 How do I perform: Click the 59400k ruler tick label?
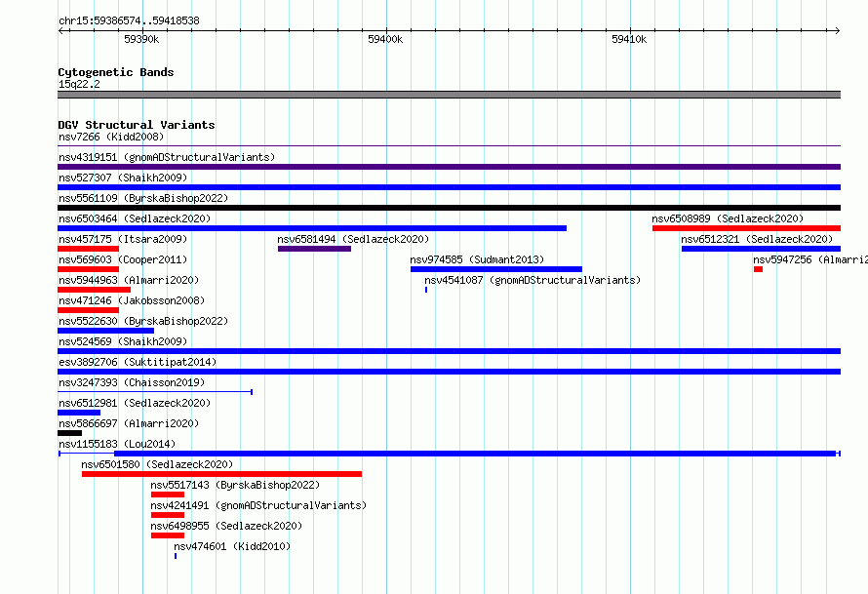pos(385,39)
